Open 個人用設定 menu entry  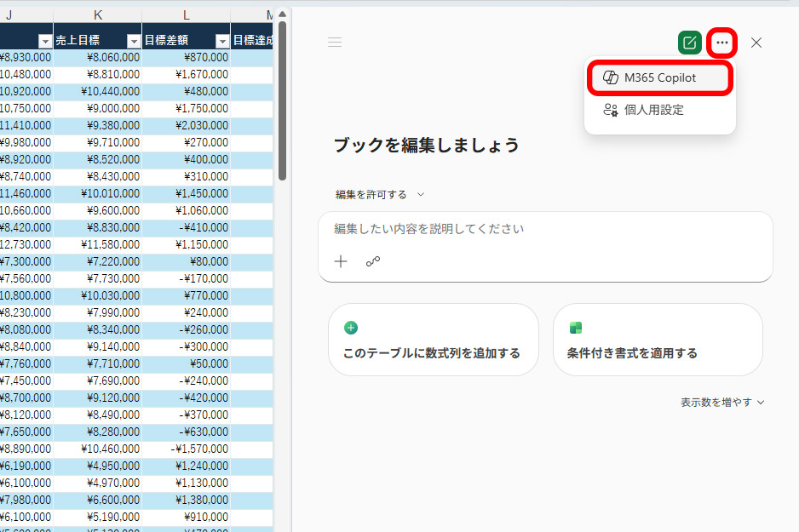[x=660, y=110]
